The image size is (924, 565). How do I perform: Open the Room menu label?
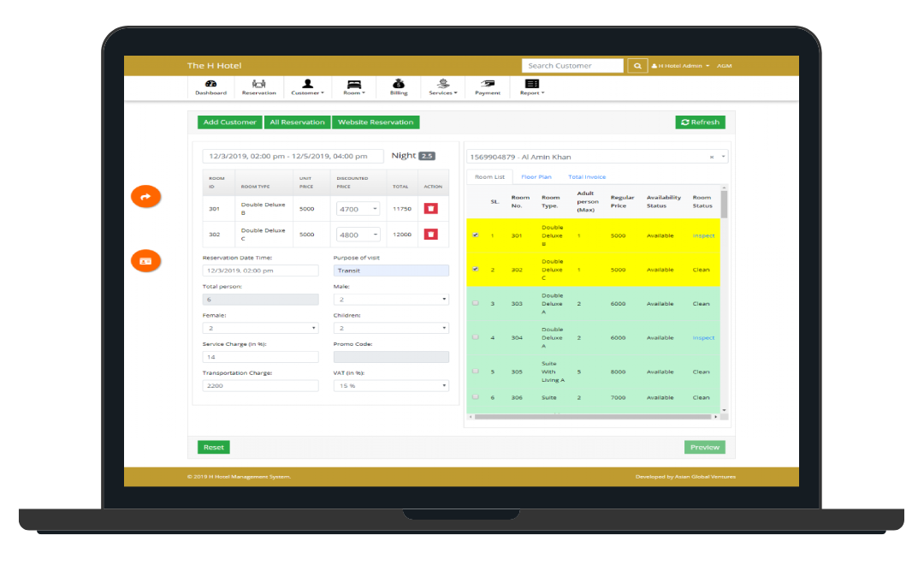(354, 92)
